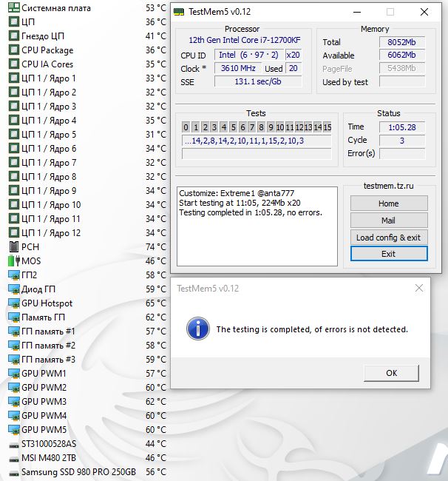Image resolution: width=448 pixels, height=481 pixels.
Task: Click the ЦП 1 / Ядро 8 icon
Action: pos(14,177)
